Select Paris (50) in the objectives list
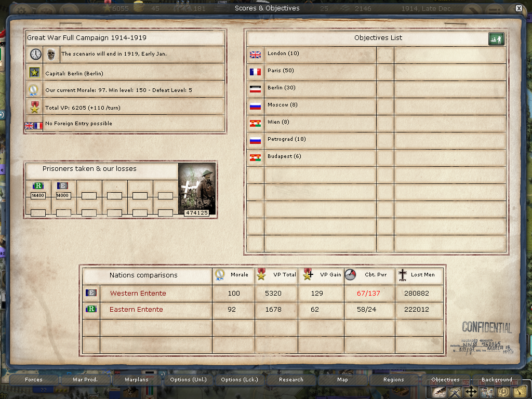 point(281,71)
